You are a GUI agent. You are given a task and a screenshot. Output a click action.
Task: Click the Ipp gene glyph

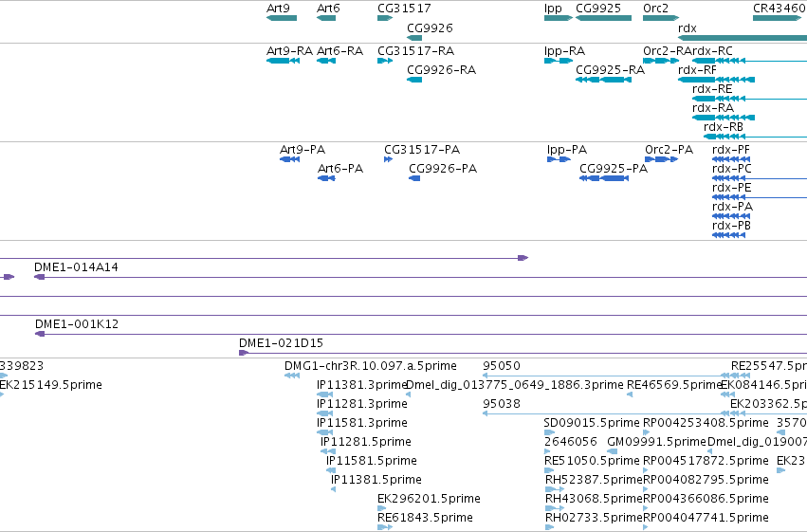(559, 18)
